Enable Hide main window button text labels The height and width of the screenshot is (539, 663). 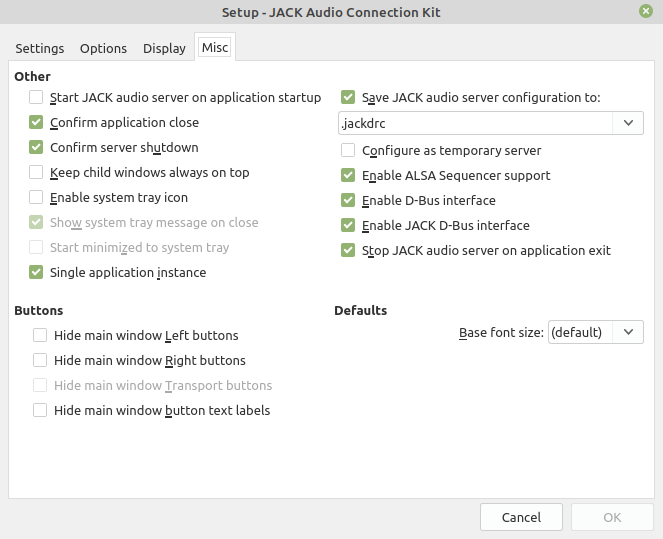point(40,410)
